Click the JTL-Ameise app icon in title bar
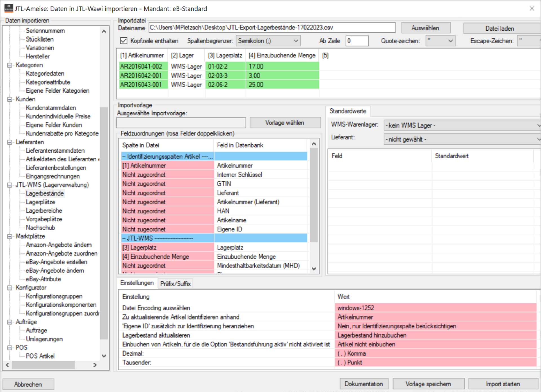Viewport: 541px width, 392px height. coord(9,8)
